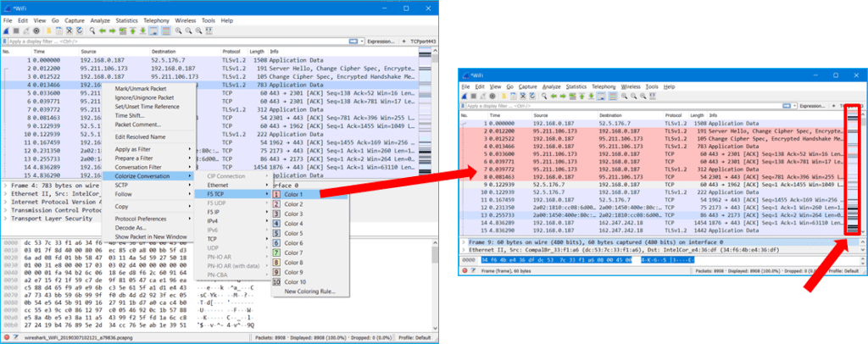Go forward with green right arrow, left window
Viewport: 868px width, 344px height.
[x=113, y=31]
